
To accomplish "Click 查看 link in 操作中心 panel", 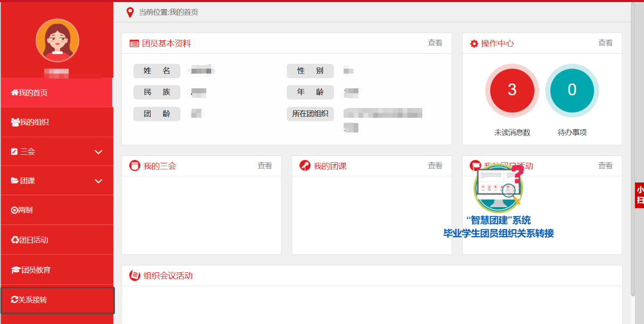I will coord(605,43).
